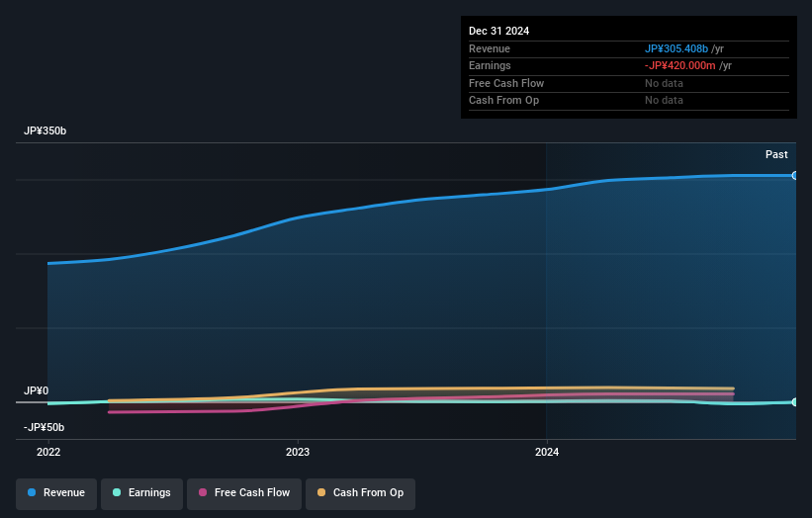Image resolution: width=812 pixels, height=518 pixels.
Task: Toggle the Free Cash Flow series
Action: 244,493
